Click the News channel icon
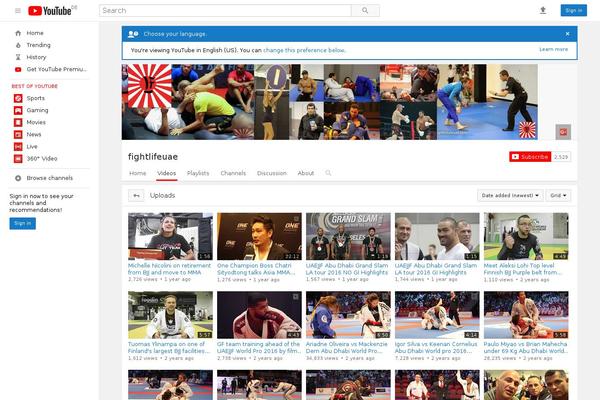 (x=18, y=134)
